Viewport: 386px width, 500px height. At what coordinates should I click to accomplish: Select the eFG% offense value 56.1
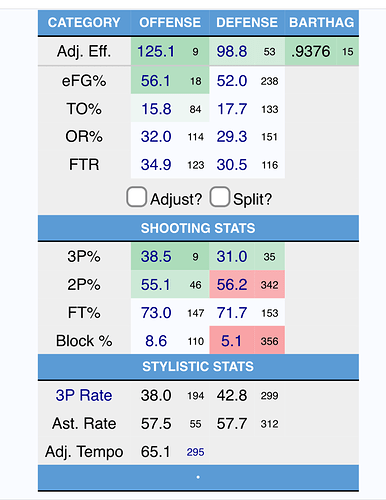(x=156, y=81)
